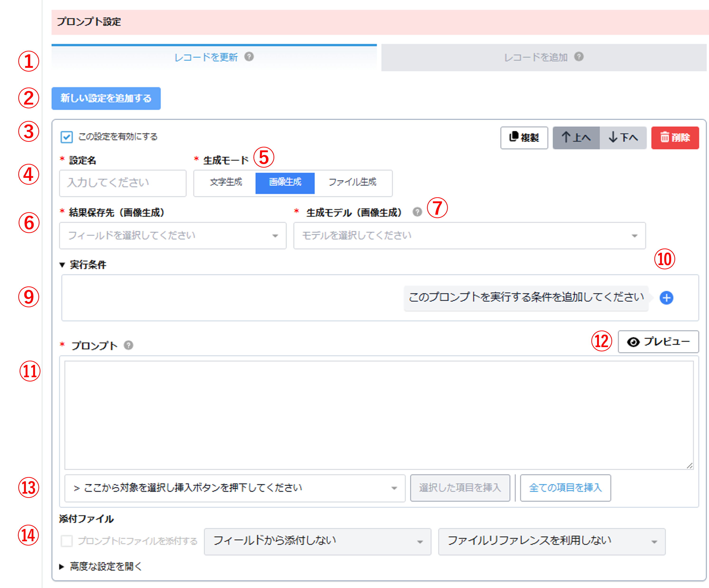Click 全ての項目を挿入 button
The image size is (709, 588).
(x=565, y=488)
